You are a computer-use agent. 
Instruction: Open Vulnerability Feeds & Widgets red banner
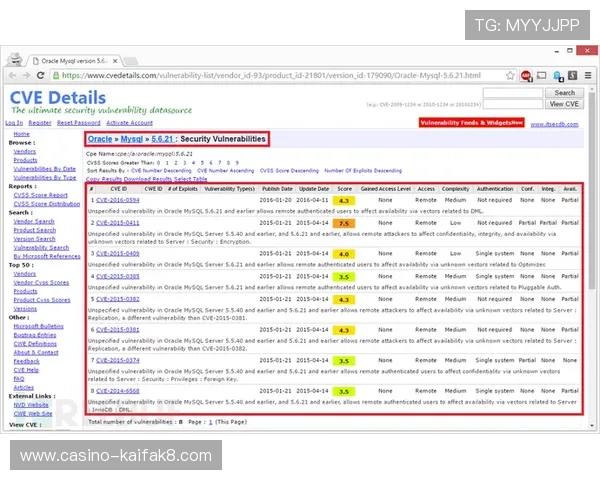tap(471, 122)
